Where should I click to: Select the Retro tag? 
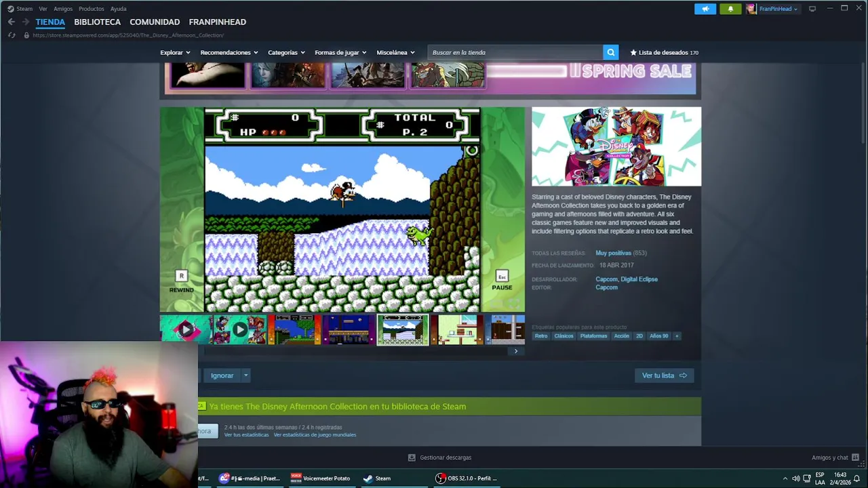[541, 336]
